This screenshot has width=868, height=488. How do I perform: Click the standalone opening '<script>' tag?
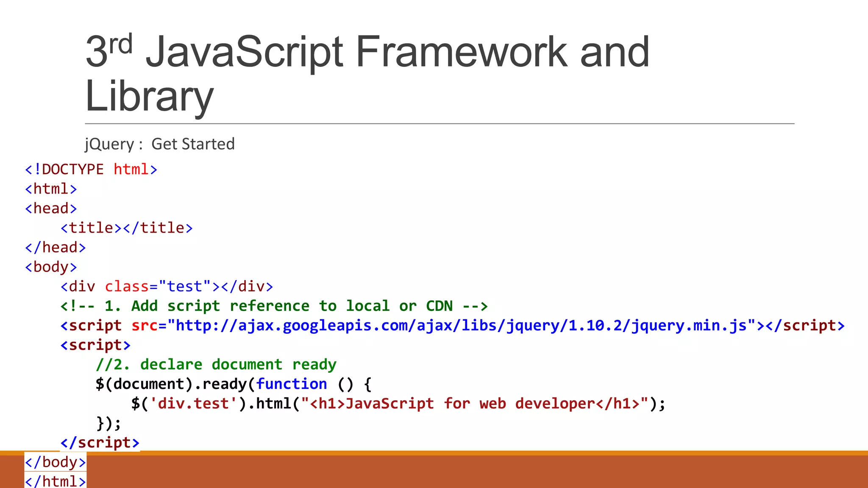tap(95, 345)
